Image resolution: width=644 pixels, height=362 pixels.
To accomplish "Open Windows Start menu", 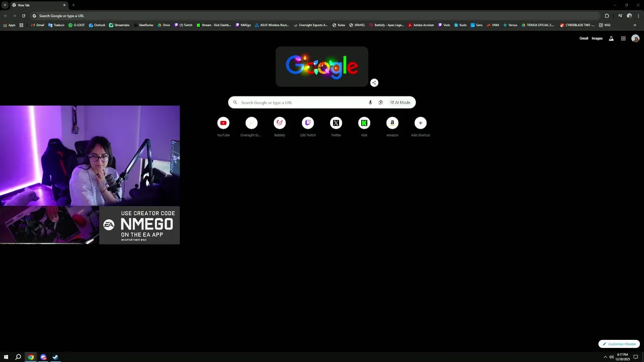I will (x=6, y=357).
